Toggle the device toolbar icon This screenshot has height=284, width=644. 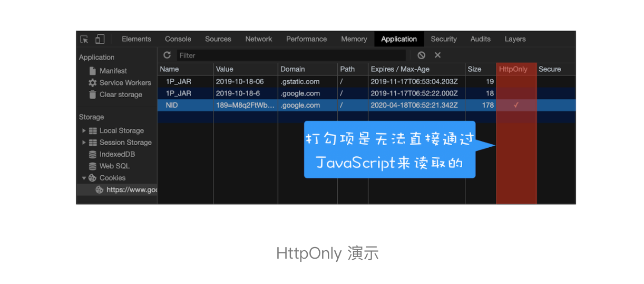100,39
